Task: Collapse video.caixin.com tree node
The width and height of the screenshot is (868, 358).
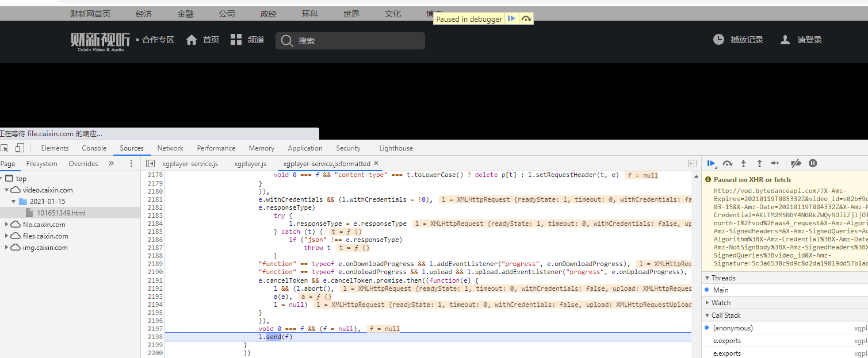Action: tap(7, 190)
